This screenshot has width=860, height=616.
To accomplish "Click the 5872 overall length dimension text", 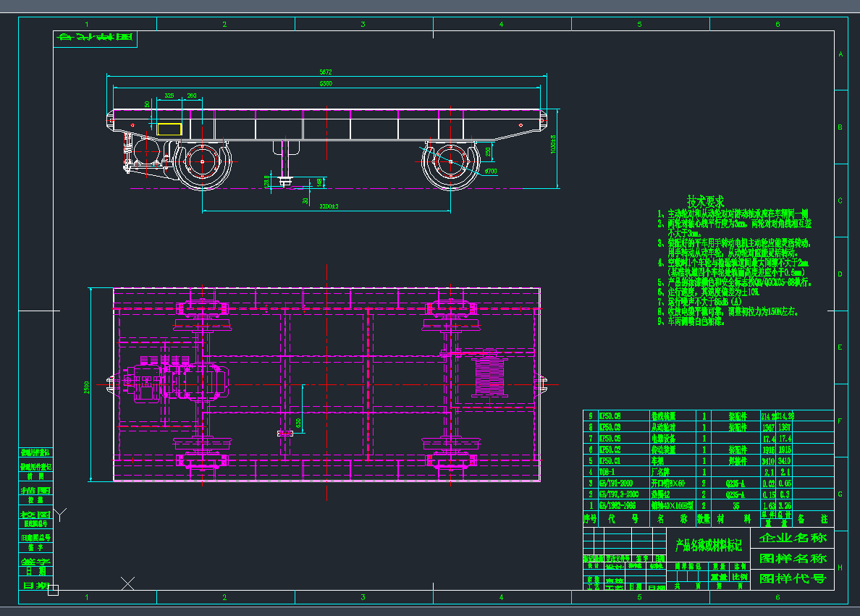I will click(x=326, y=72).
